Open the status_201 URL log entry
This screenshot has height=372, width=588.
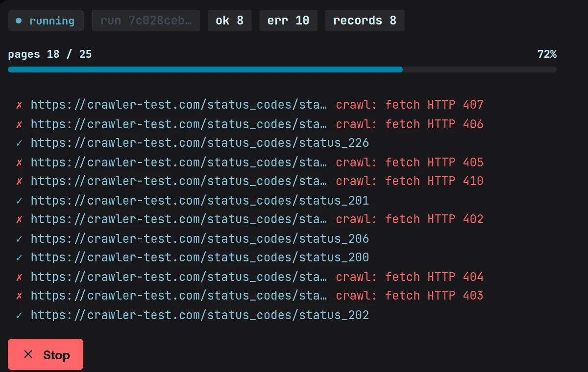point(200,200)
